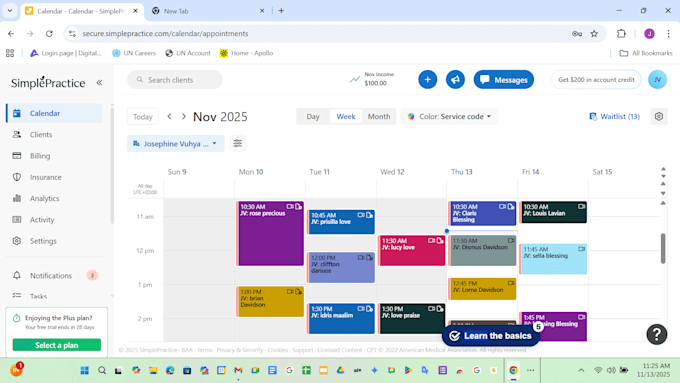Select the Thu 13 day header
Viewport: 680px width, 383px height.
(462, 172)
